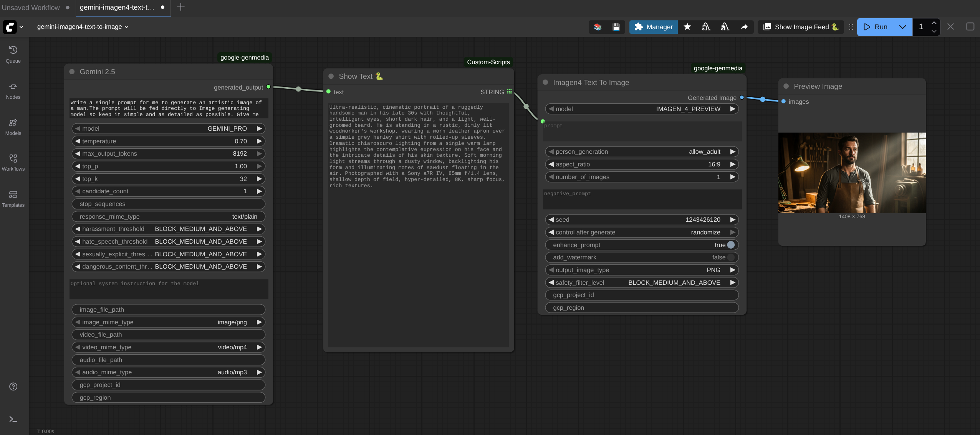Click the Generated Image output connector
This screenshot has height=435, width=980.
click(742, 98)
